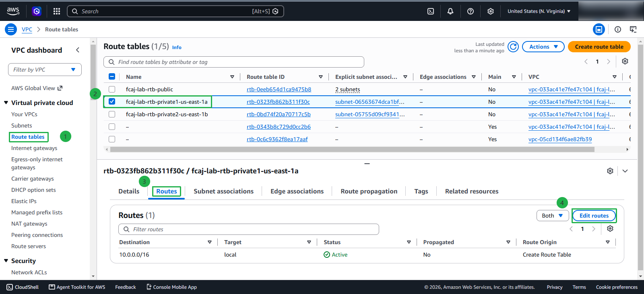The width and height of the screenshot is (644, 294).
Task: Tick checkbox for rtb-0343b8c729d0cc2b6 row
Action: coord(112,127)
